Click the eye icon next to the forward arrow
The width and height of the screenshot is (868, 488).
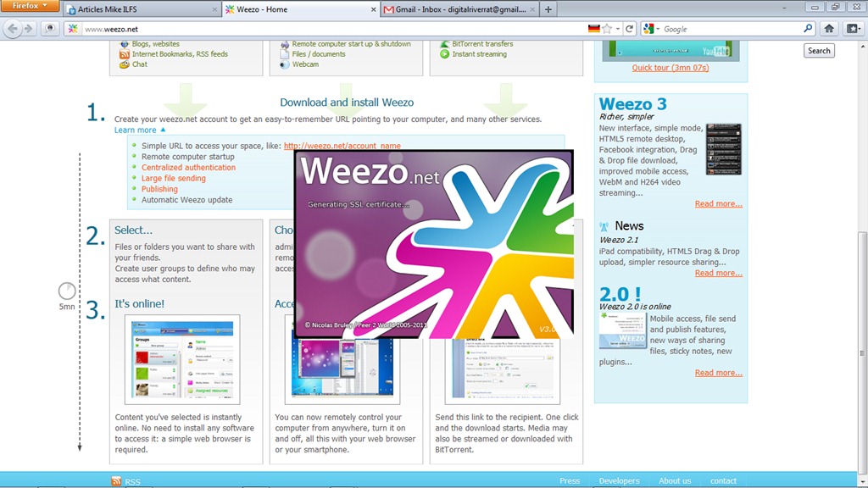point(50,29)
